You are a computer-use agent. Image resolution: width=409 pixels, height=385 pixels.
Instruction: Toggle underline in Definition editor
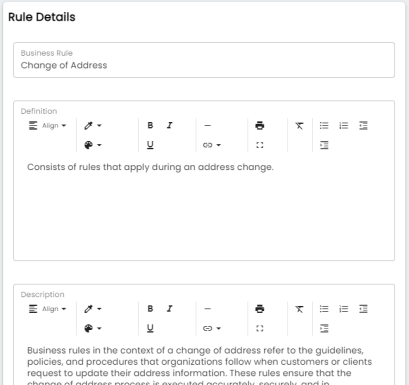click(150, 145)
